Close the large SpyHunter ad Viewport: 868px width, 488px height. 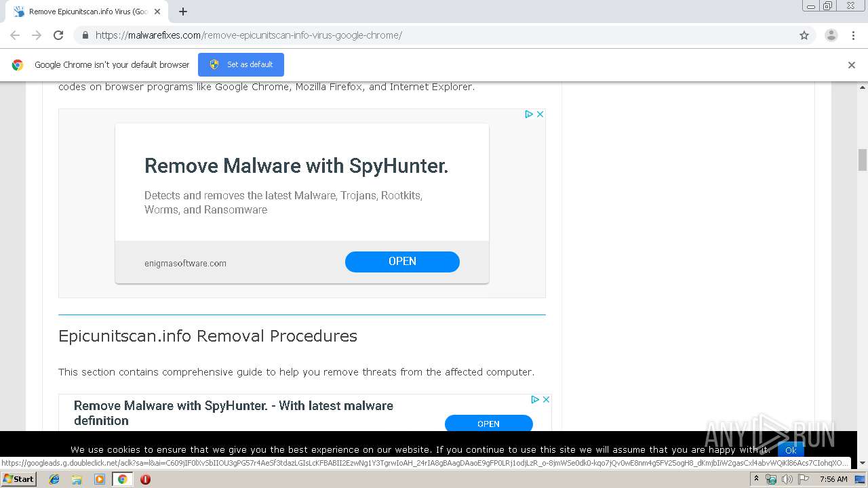540,114
